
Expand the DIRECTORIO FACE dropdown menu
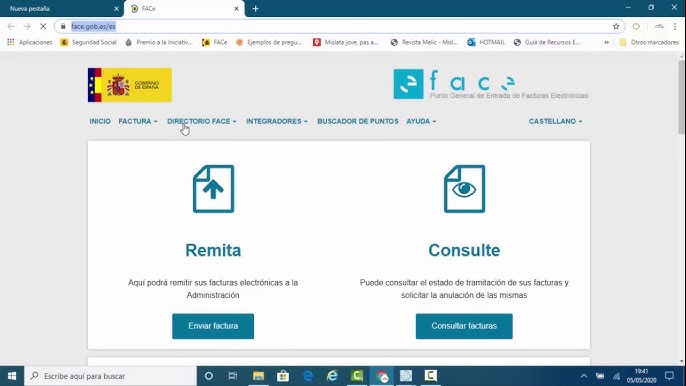click(x=202, y=121)
